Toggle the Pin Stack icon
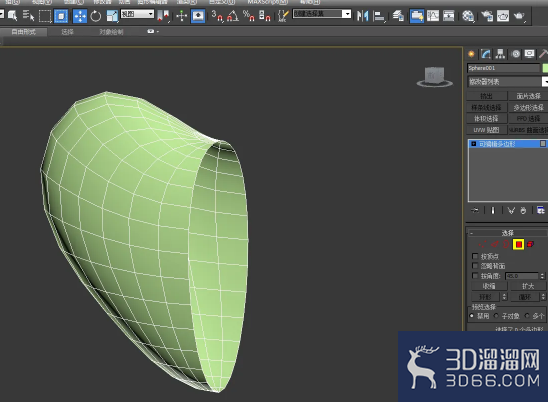This screenshot has width=548, height=402. [x=475, y=210]
